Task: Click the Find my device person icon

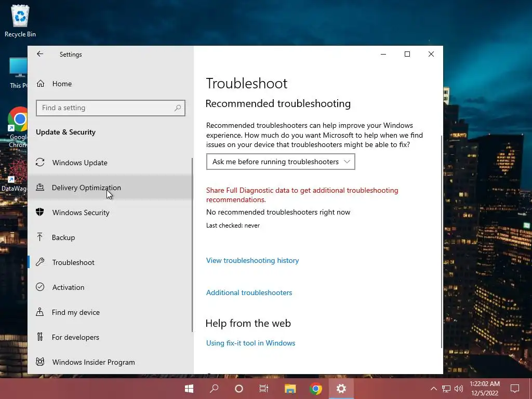Action: [39, 312]
